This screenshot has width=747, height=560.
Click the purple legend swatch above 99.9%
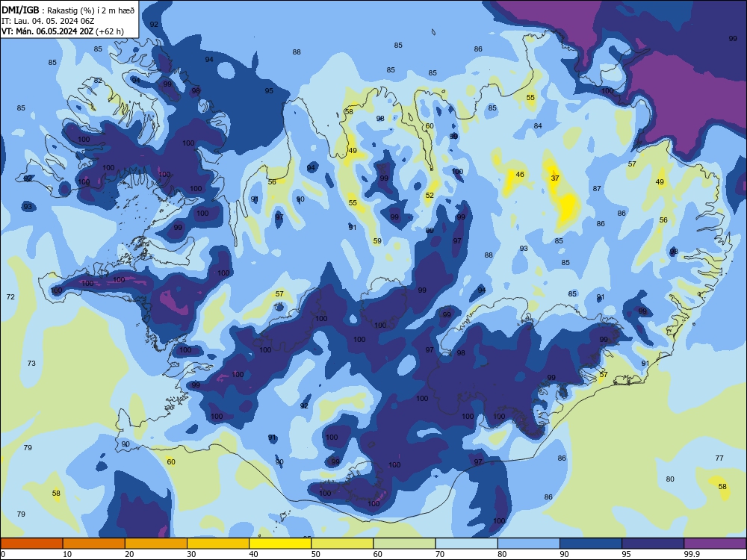tap(715, 544)
